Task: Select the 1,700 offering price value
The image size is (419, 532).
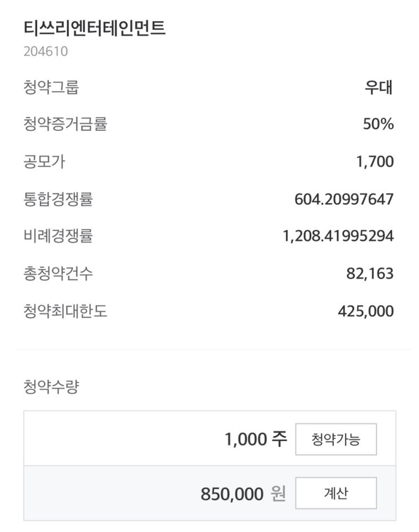Action: [375, 162]
